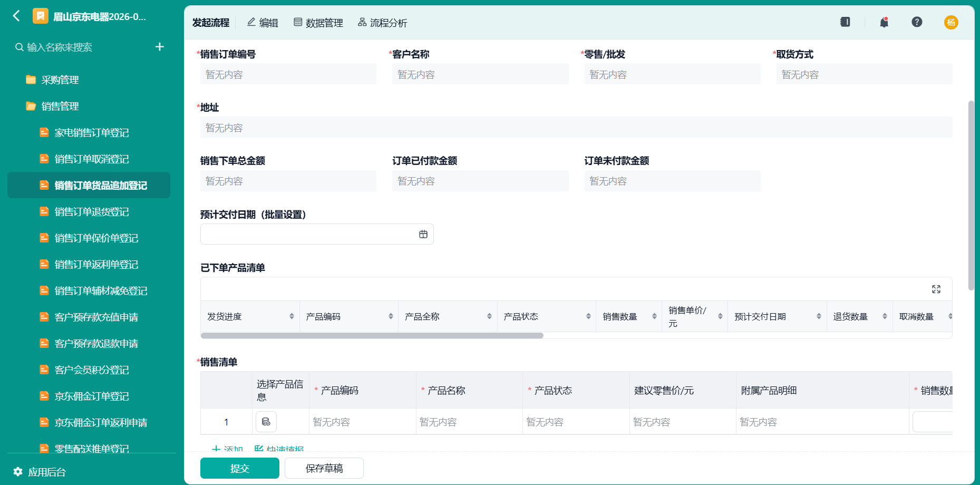Click the horizontal scrollbar of 已下单产品清单

click(372, 335)
